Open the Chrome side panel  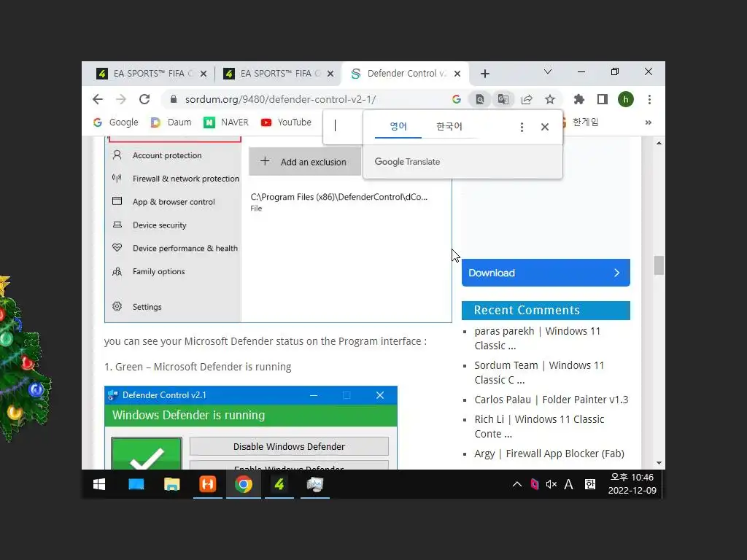click(602, 99)
